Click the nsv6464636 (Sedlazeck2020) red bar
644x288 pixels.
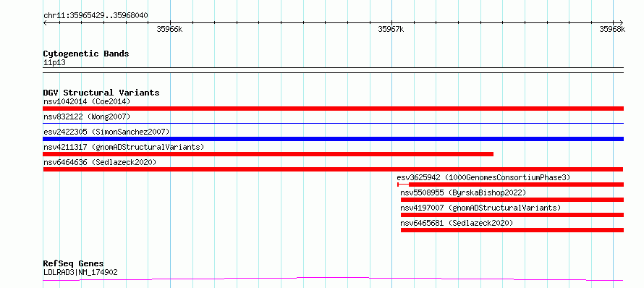(x=333, y=169)
